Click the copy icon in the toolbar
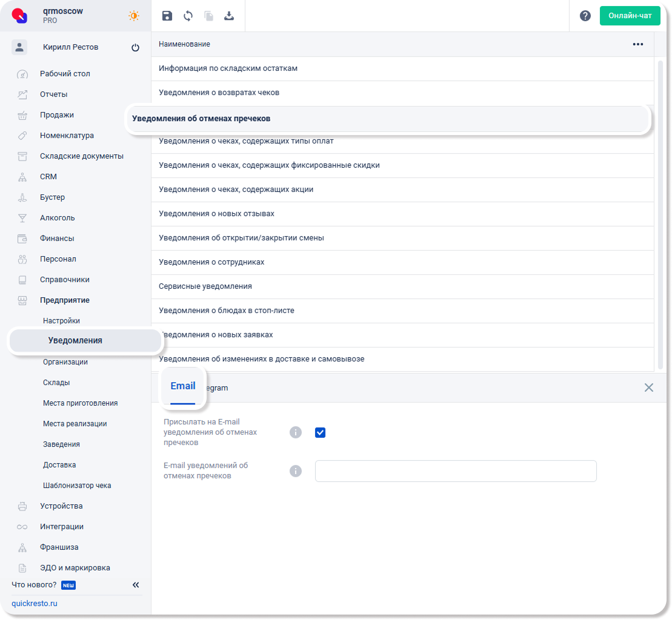The width and height of the screenshot is (672, 620). (208, 16)
